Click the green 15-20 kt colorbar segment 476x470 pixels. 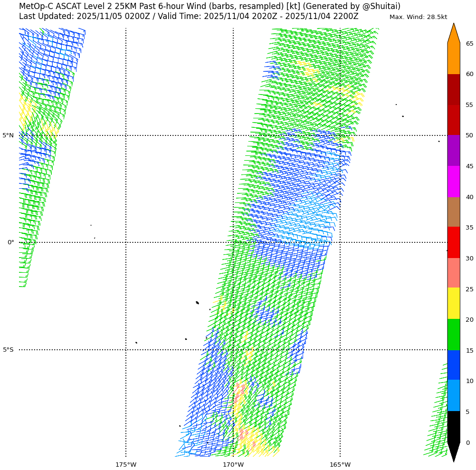(454, 335)
